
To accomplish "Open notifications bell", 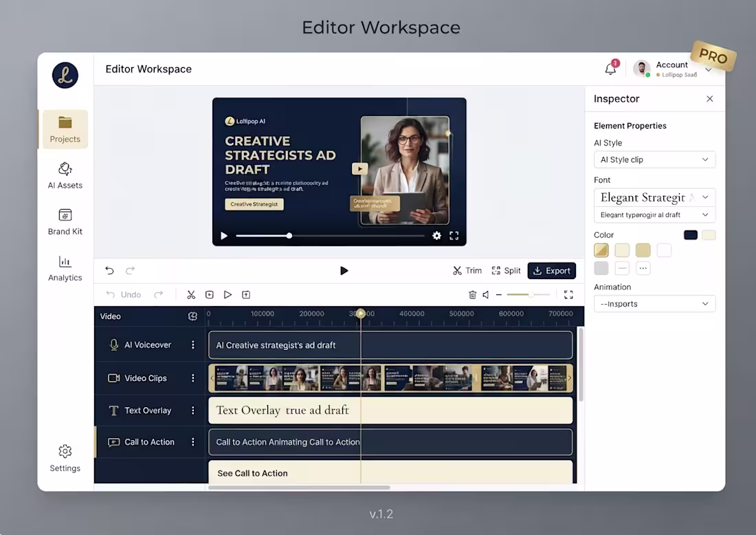I will tap(611, 69).
